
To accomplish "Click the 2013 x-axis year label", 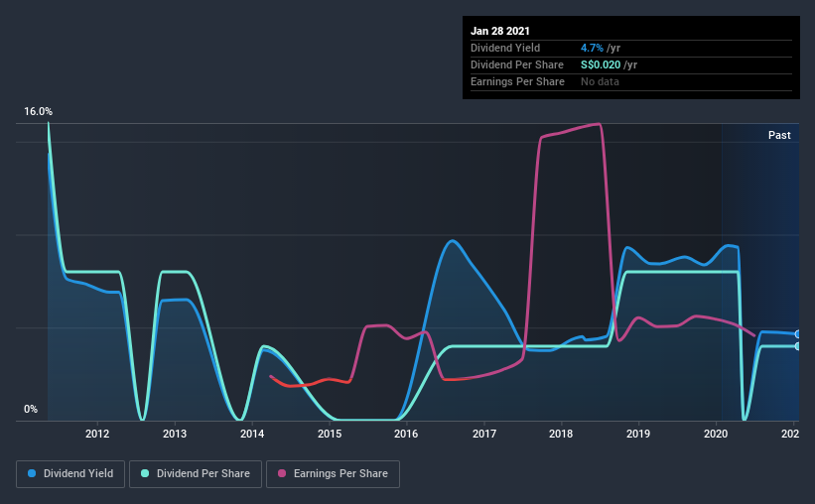I will (x=175, y=434).
